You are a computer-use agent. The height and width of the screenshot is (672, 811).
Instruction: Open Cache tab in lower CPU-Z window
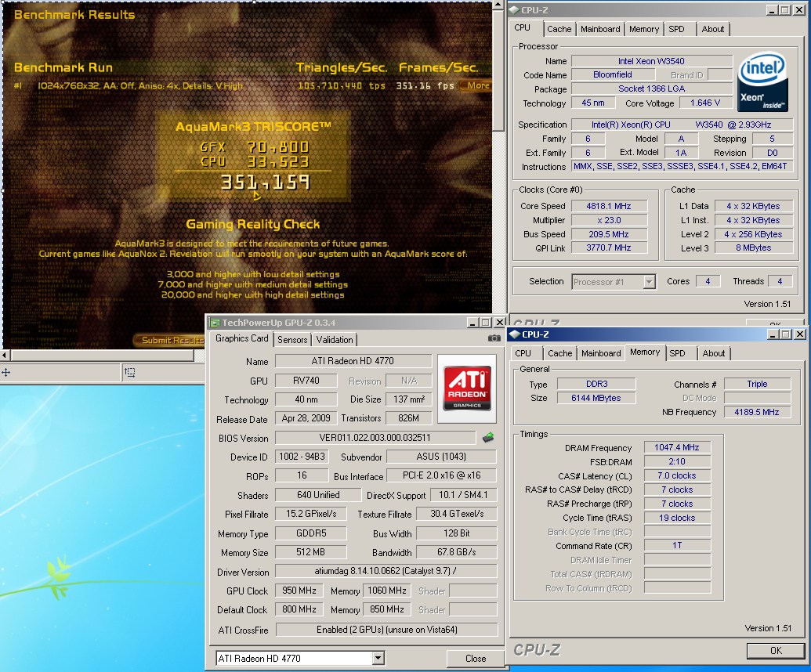(x=559, y=353)
